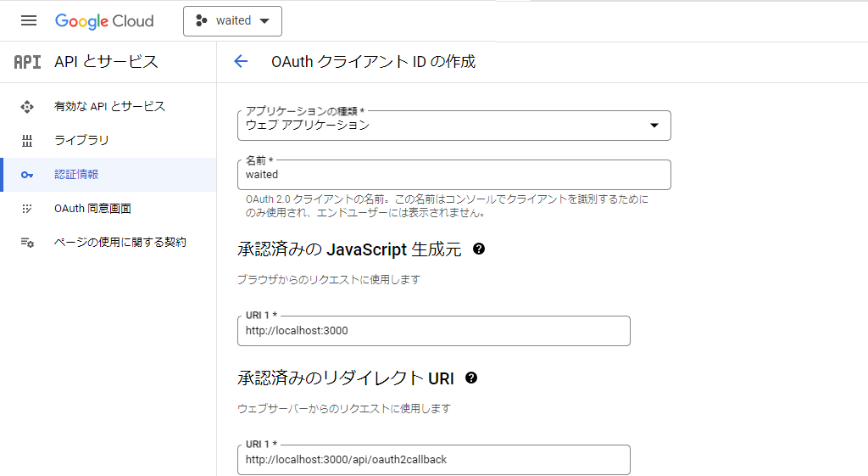
Task: Expand the アプリケーションの種類 dropdown
Action: pyautogui.click(x=454, y=126)
